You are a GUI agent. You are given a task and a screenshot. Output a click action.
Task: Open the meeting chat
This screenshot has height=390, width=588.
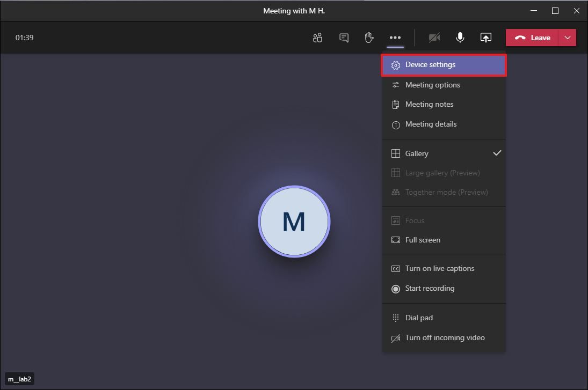point(344,38)
